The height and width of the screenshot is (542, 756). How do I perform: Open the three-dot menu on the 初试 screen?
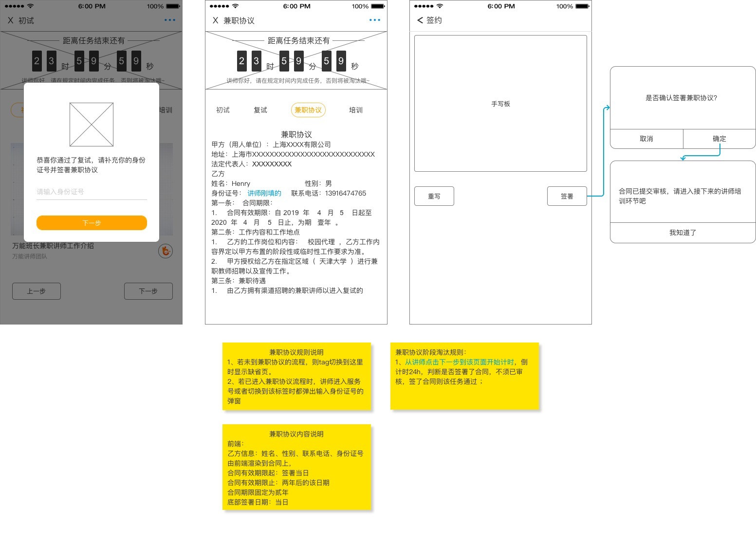169,20
